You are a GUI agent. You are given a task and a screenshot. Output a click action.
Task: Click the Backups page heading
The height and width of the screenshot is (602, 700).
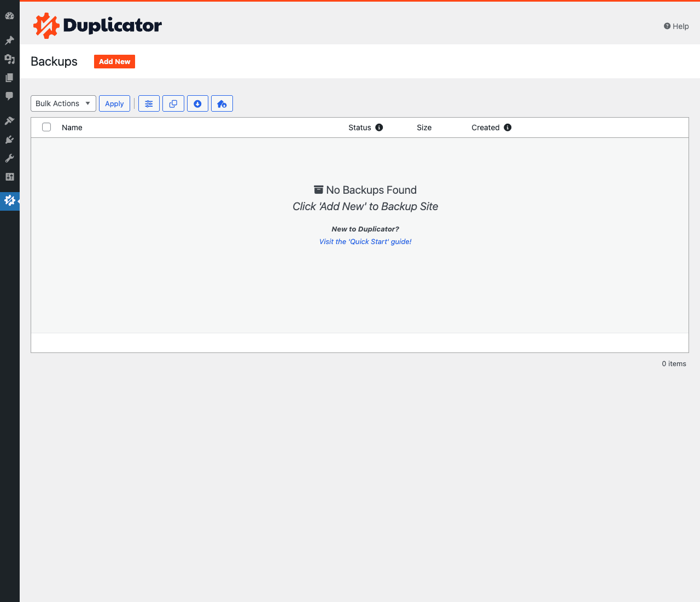coord(54,61)
